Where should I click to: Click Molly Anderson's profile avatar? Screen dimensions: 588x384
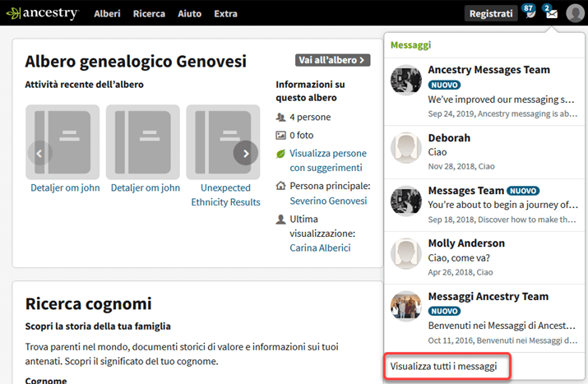406,253
